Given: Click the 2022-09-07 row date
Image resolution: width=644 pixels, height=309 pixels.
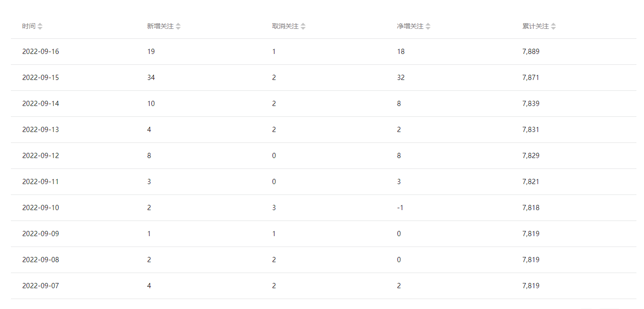Looking at the screenshot, I should click(41, 286).
